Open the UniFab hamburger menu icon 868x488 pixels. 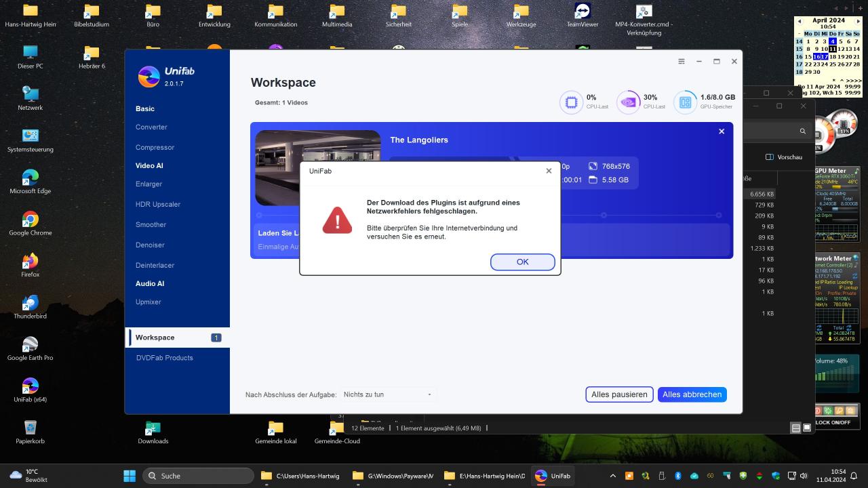682,62
